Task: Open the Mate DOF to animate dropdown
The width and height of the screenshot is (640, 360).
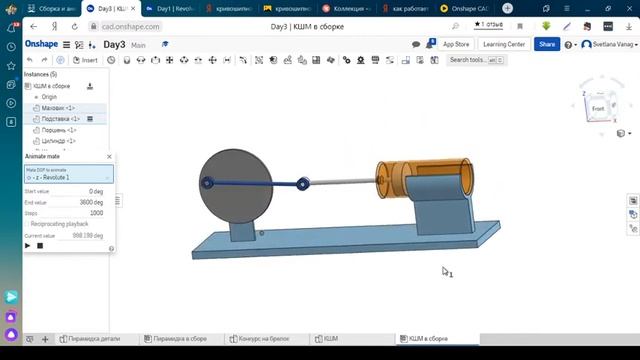Action: point(69,174)
